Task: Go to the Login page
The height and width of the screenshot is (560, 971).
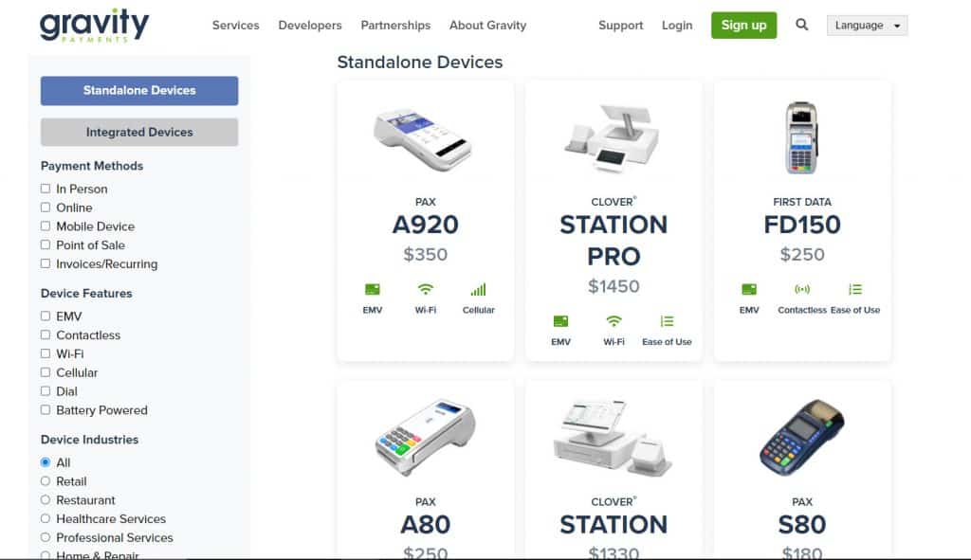Action: [677, 26]
